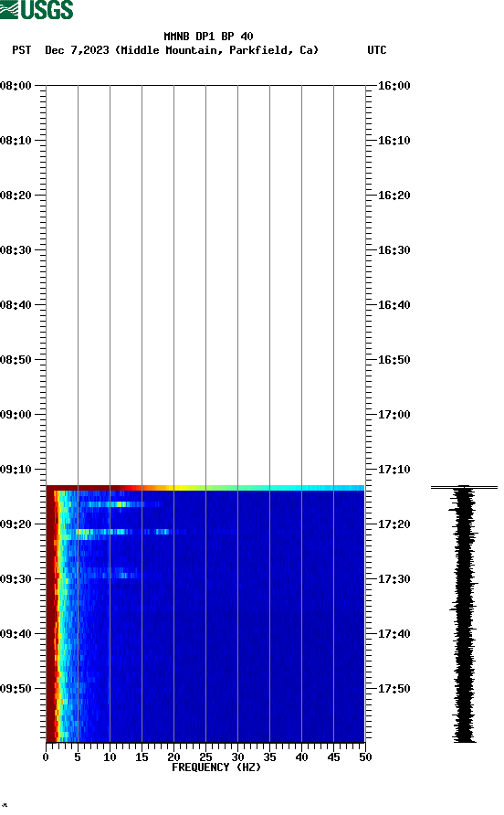Click the '17:10' UTC time label

coord(394,470)
